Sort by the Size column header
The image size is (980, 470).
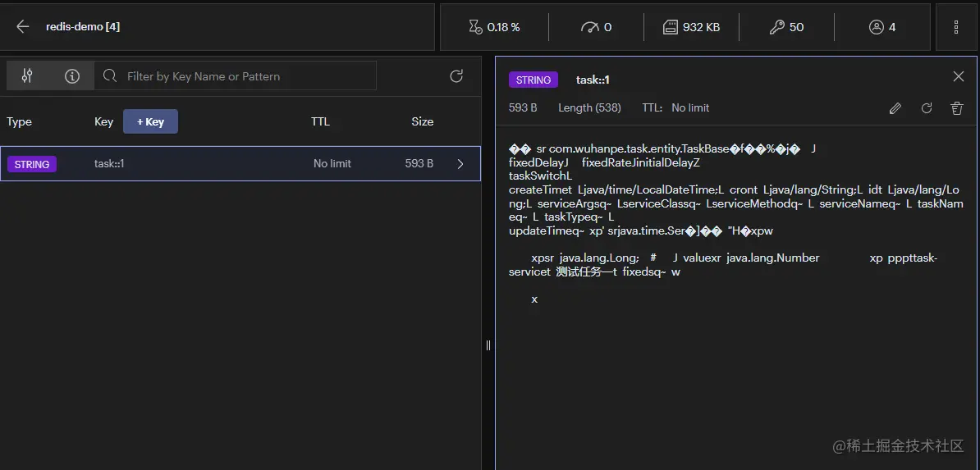click(x=423, y=122)
